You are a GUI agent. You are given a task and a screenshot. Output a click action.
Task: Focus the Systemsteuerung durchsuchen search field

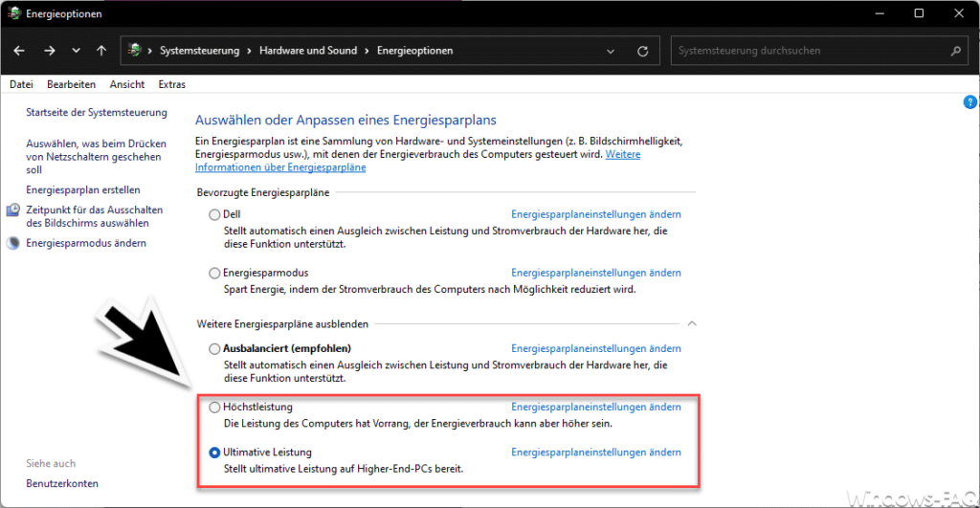[819, 51]
